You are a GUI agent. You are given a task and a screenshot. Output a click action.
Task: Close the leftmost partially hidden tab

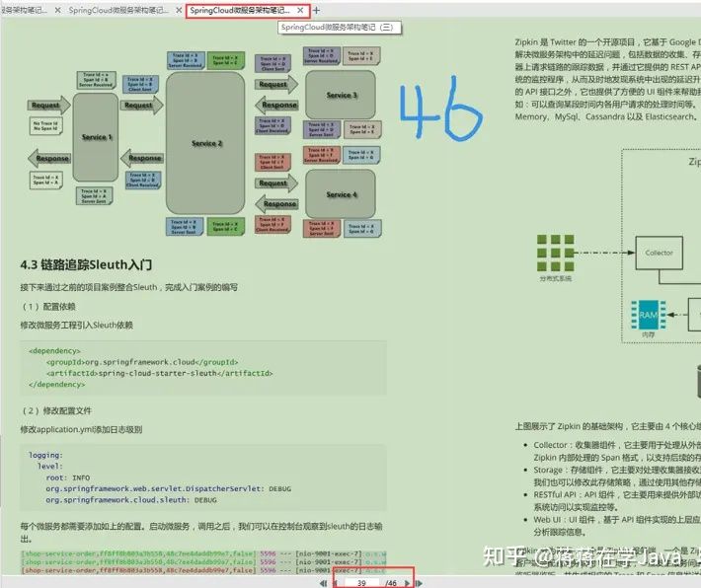[57, 10]
